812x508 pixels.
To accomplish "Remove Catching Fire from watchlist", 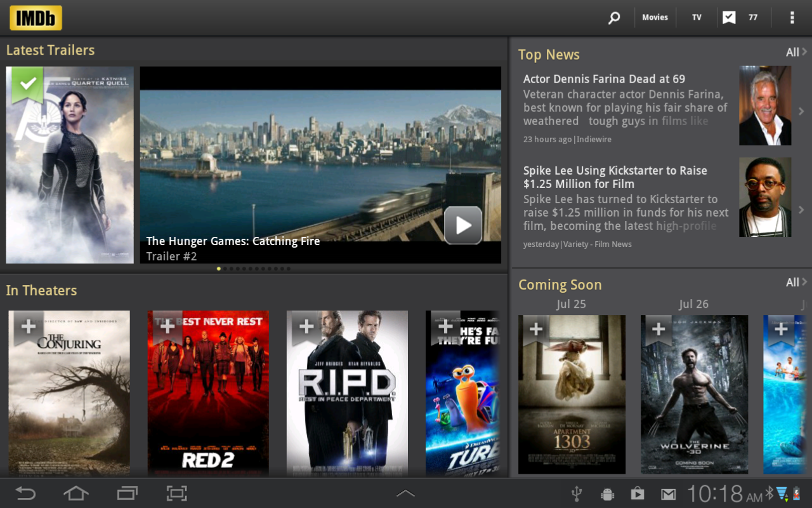I will point(27,83).
